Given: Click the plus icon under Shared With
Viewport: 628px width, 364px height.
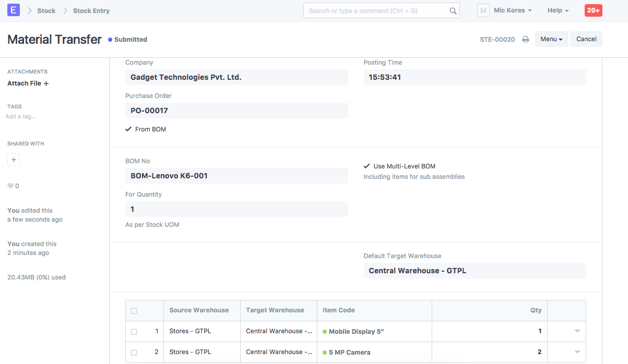Looking at the screenshot, I should click(14, 160).
